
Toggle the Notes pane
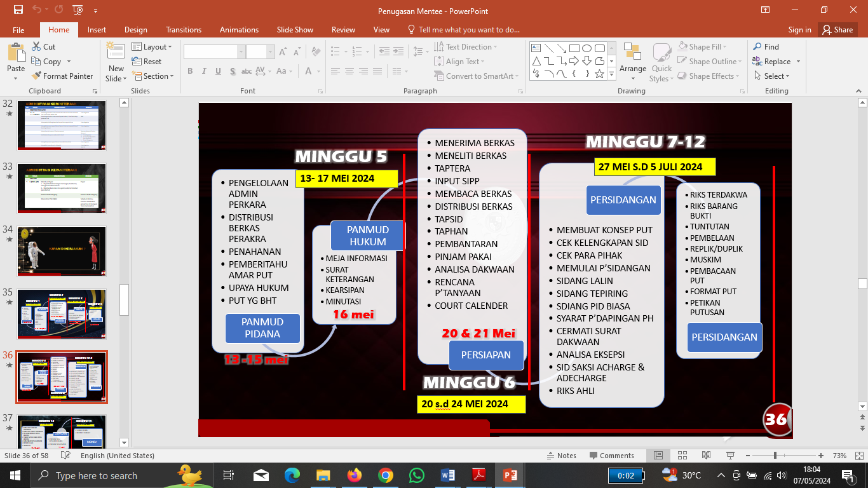coord(561,456)
